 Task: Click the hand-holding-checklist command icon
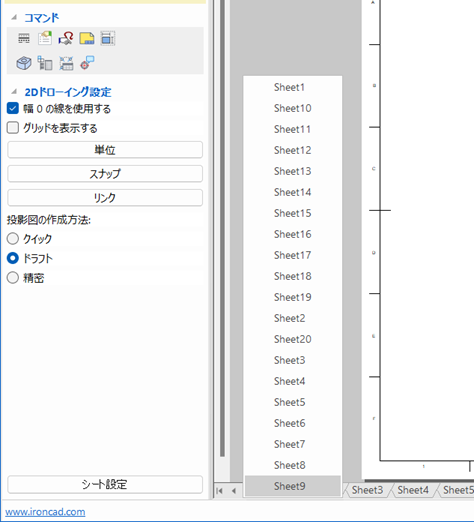coord(45,38)
